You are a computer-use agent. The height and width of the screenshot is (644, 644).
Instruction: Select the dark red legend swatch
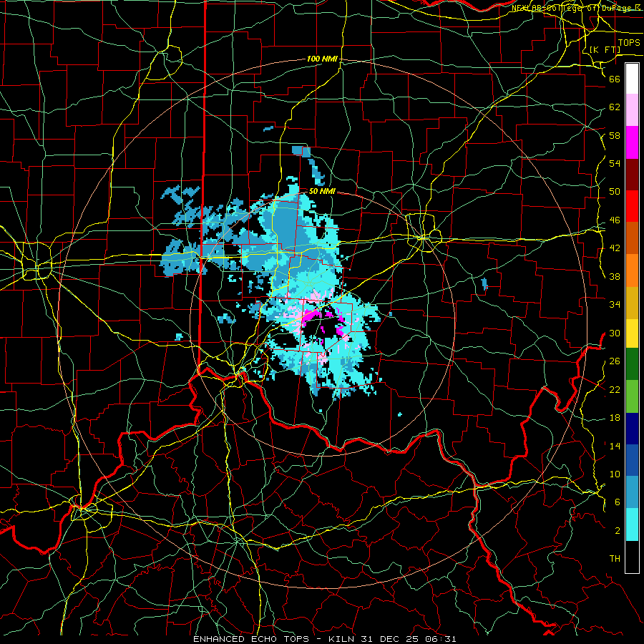(x=632, y=174)
